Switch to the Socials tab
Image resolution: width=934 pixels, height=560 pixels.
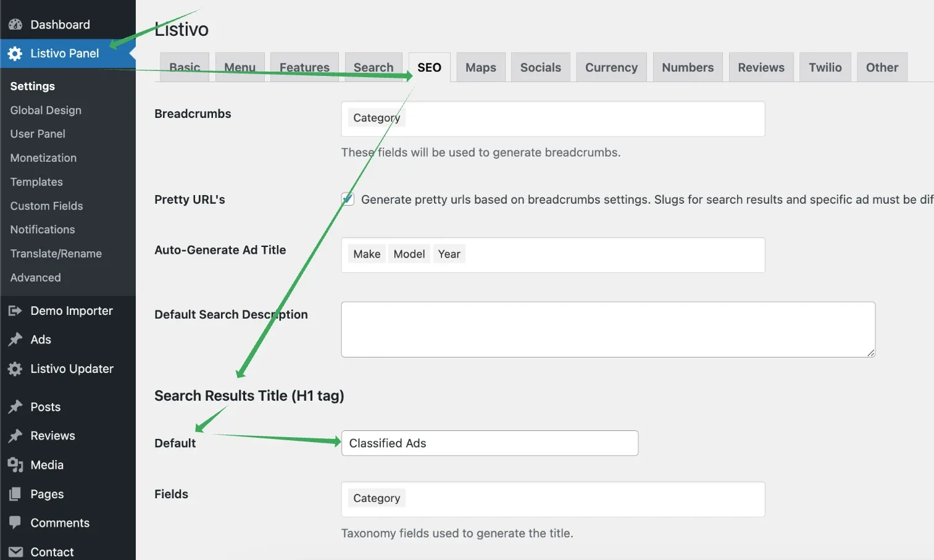point(541,67)
